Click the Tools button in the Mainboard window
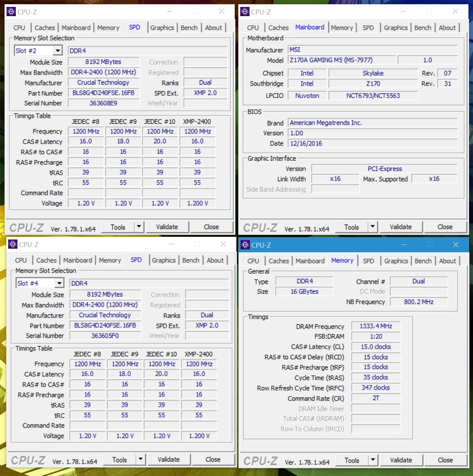This screenshot has height=476, width=473. pyautogui.click(x=352, y=227)
